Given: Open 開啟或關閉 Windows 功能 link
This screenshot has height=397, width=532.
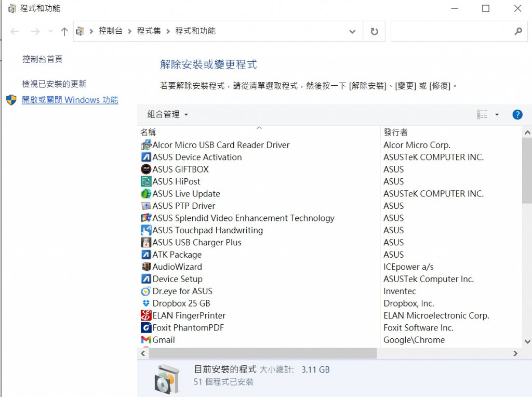Looking at the screenshot, I should [x=70, y=100].
